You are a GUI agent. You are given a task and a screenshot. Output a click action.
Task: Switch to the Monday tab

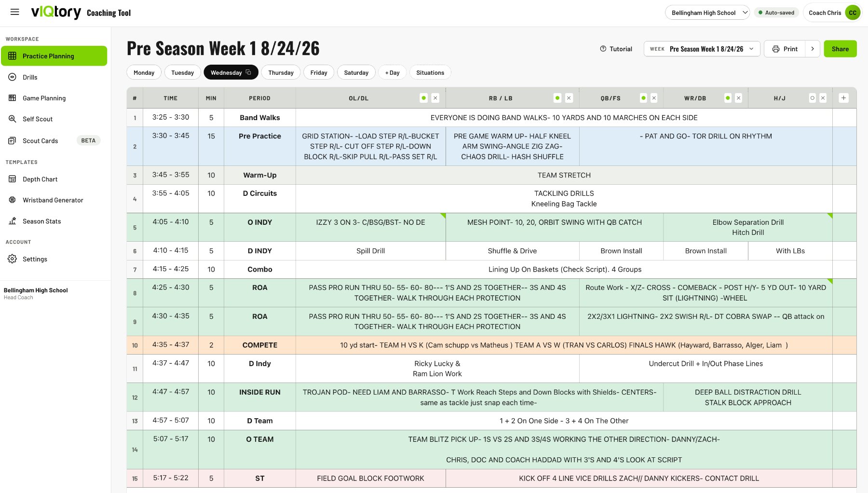(144, 72)
